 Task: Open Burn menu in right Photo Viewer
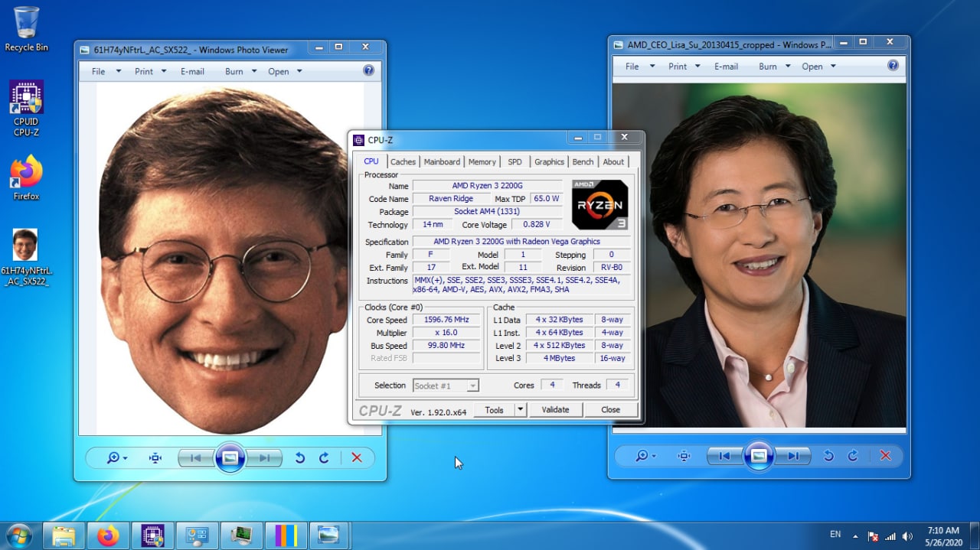point(774,67)
